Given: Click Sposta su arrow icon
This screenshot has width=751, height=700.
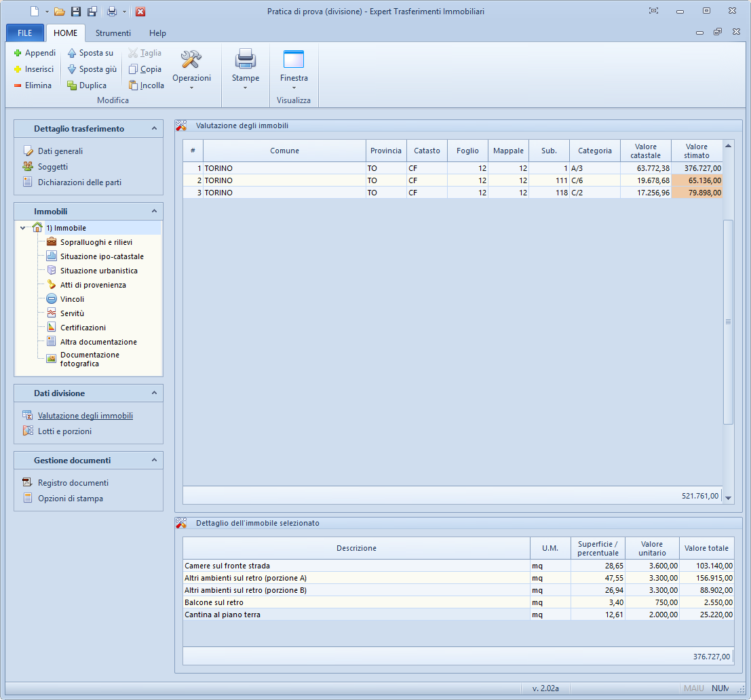Looking at the screenshot, I should (x=72, y=53).
